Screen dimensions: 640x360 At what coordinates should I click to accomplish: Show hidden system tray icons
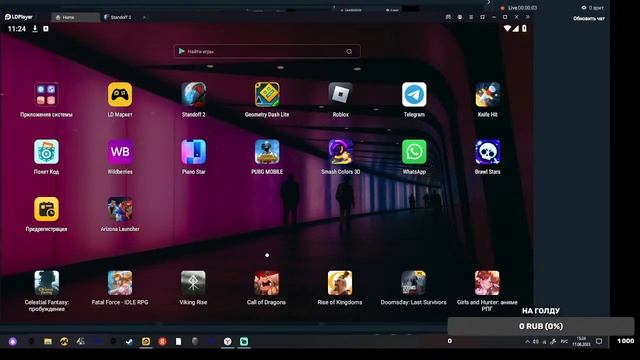point(527,342)
